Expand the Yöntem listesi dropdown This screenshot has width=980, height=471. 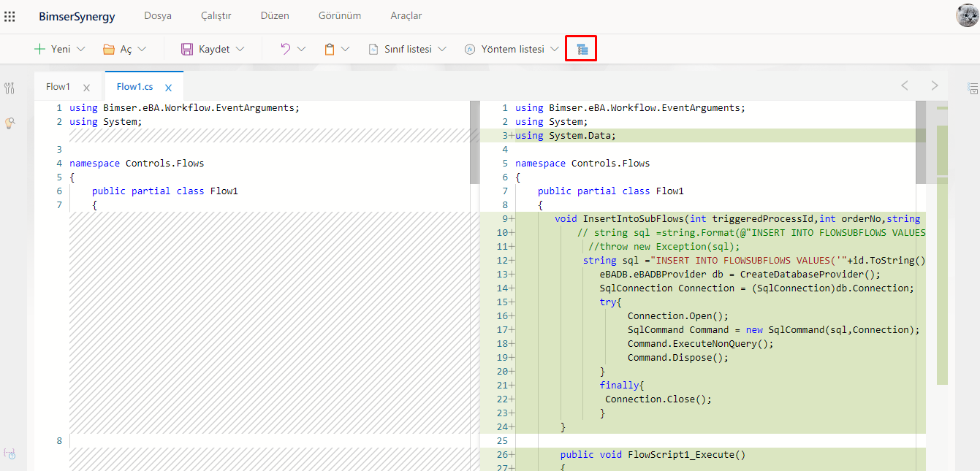click(555, 49)
